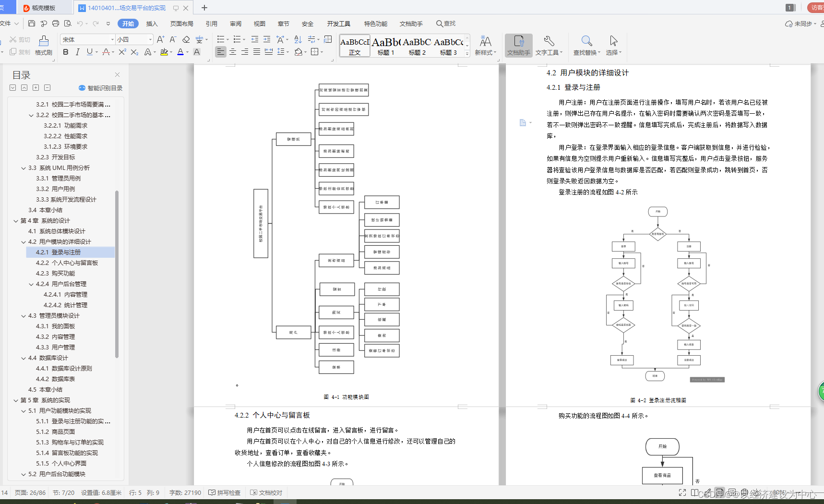Open the 未同步 sync status dropdown
Image resolution: width=824 pixels, height=504 pixels.
(801, 24)
